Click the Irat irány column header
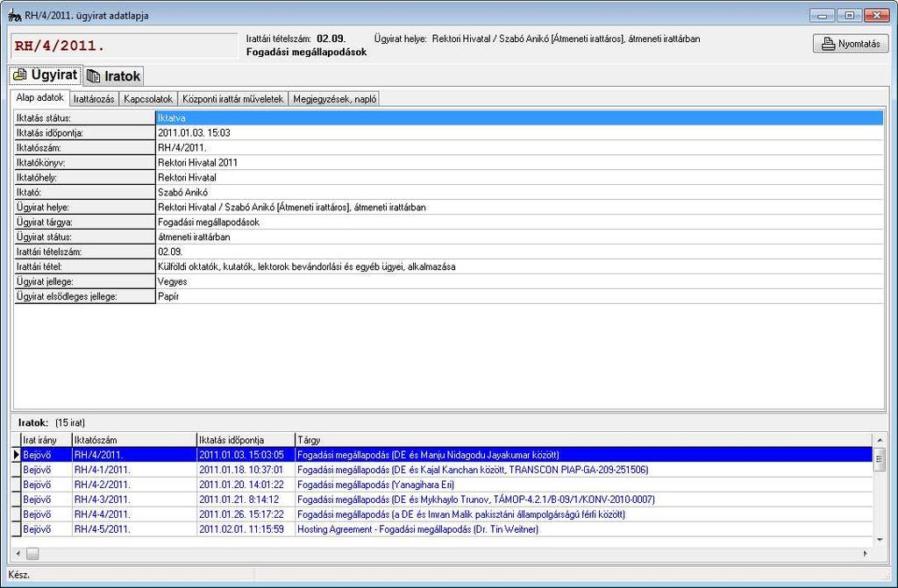This screenshot has height=588, width=898. 46,440
